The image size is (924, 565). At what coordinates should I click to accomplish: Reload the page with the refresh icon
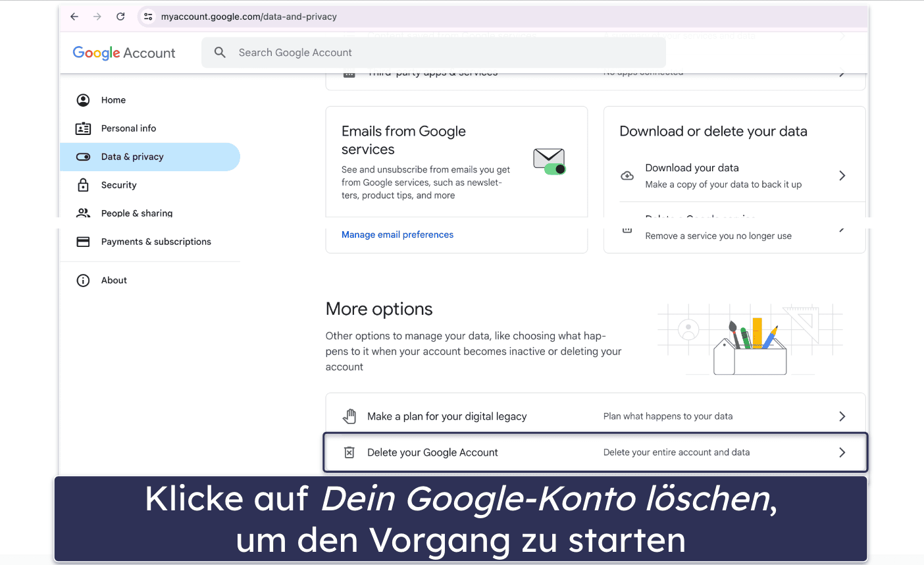[x=120, y=16]
